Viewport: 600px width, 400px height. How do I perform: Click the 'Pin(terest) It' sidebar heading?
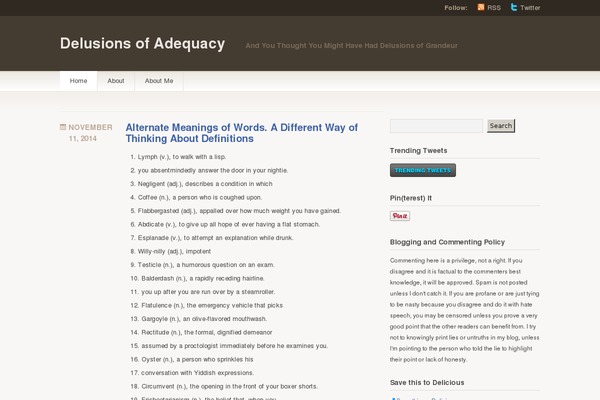pyautogui.click(x=411, y=198)
